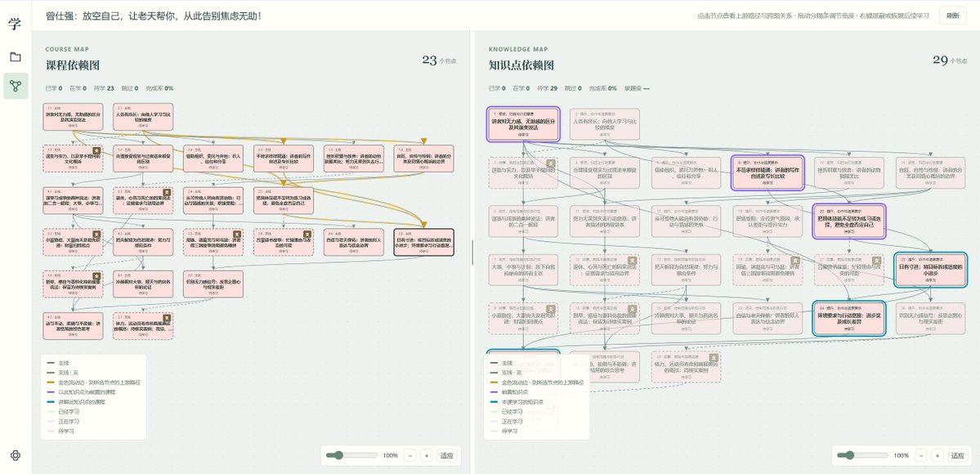Click the 知识点依赖图 heading
This screenshot has width=980, height=474.
[521, 65]
